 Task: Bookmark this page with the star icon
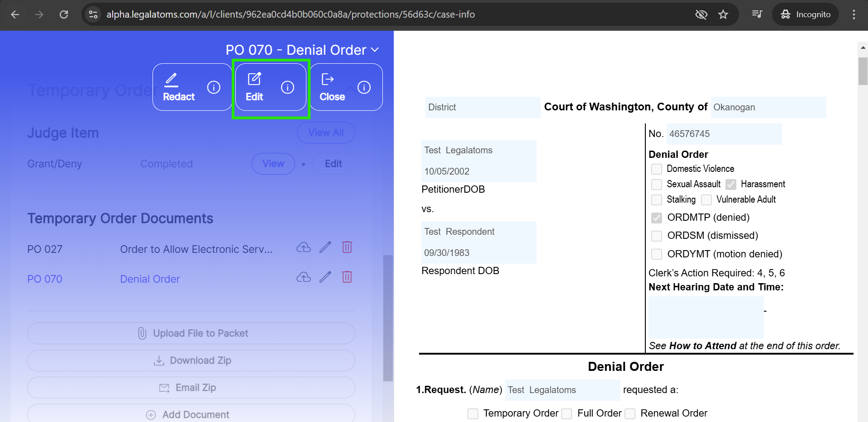[x=723, y=14]
